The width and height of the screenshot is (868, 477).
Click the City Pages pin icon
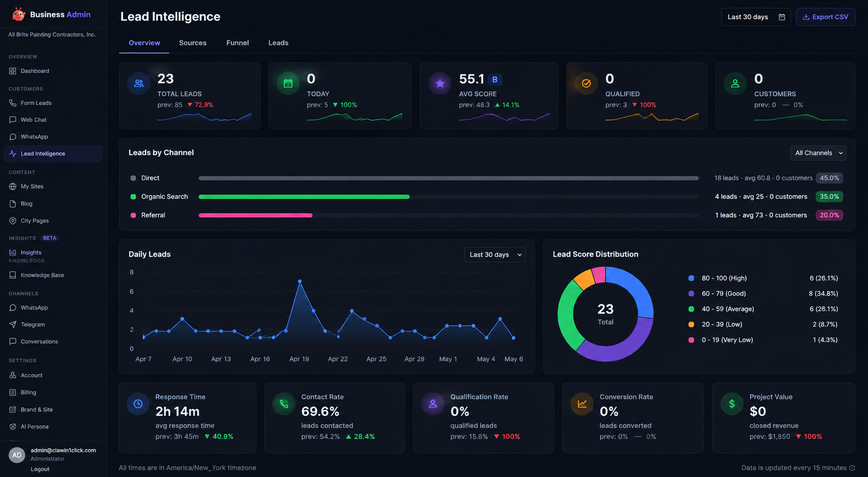coord(13,221)
